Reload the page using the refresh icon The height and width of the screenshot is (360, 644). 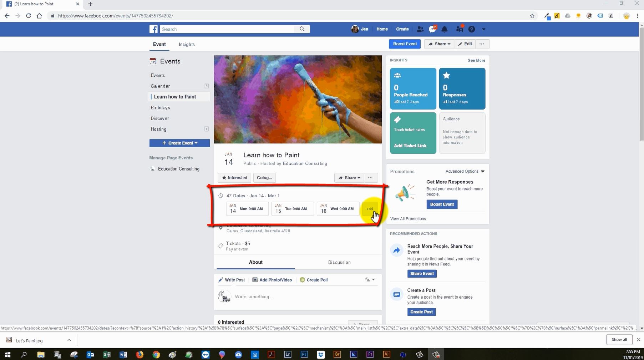[x=29, y=16]
